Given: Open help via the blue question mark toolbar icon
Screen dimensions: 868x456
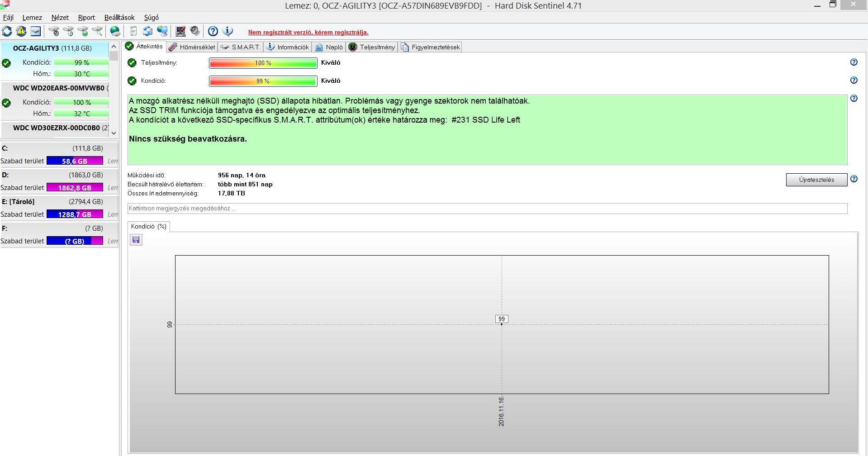Looking at the screenshot, I should point(213,31).
